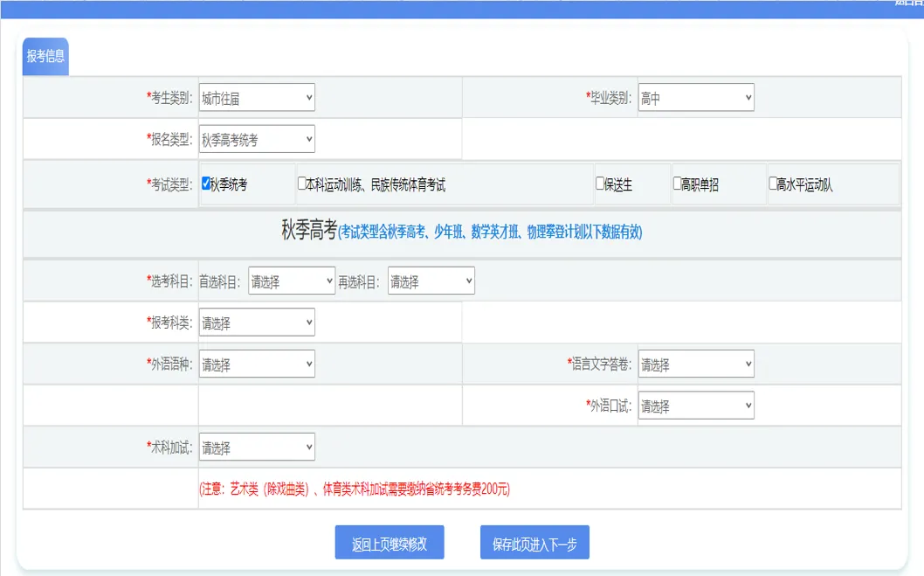
Task: Open the 毕业类别 dropdown showing 高中
Action: tap(696, 97)
